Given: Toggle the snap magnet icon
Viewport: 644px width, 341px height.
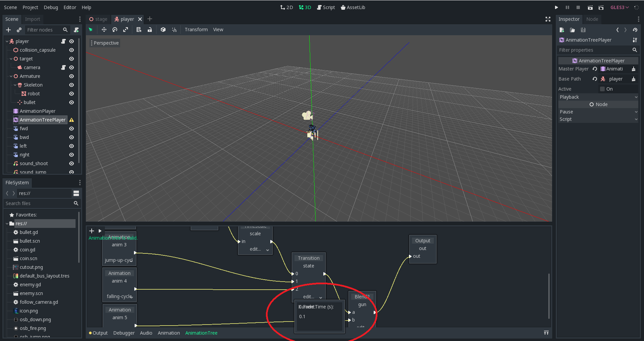Looking at the screenshot, I should coord(174,30).
